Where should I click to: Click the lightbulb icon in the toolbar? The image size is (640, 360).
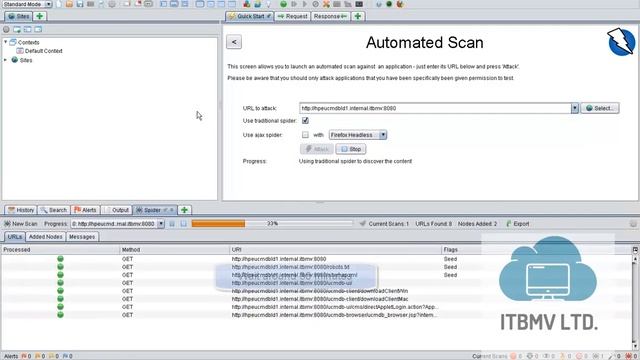pos(268,4)
